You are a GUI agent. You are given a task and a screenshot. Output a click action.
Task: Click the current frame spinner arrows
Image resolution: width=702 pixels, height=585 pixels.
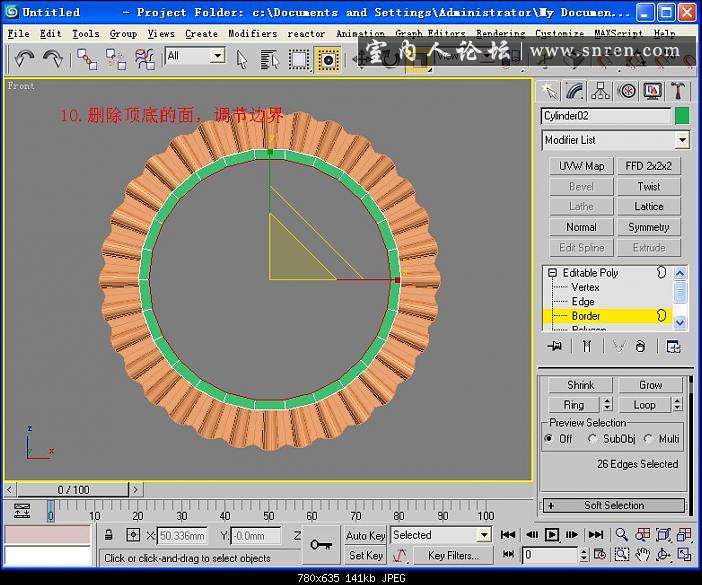click(x=584, y=555)
